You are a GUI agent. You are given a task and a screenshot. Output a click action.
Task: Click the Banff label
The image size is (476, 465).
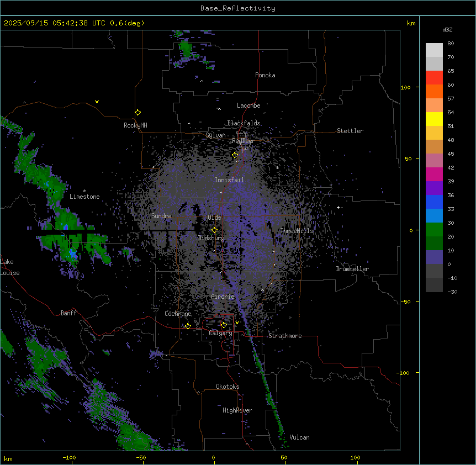(68, 313)
